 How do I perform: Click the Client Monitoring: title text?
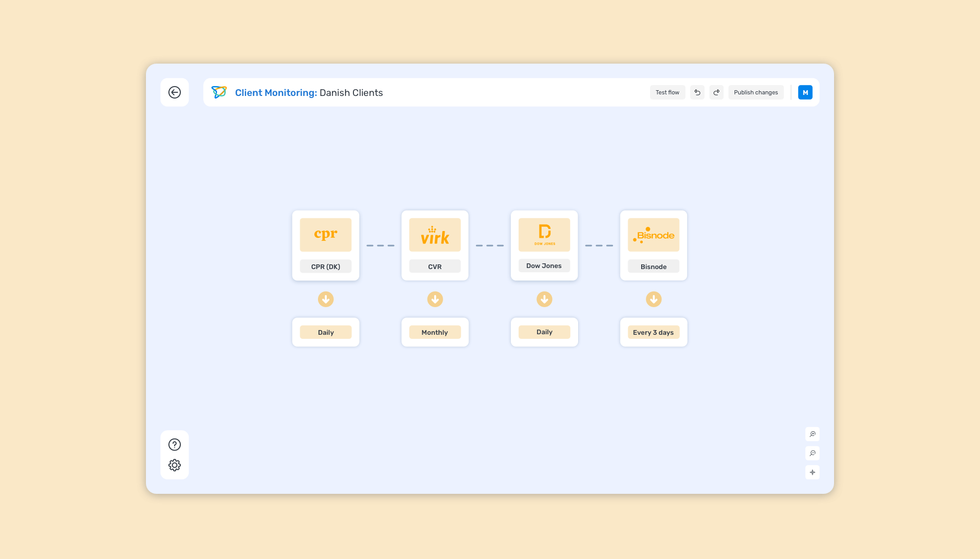coord(276,92)
